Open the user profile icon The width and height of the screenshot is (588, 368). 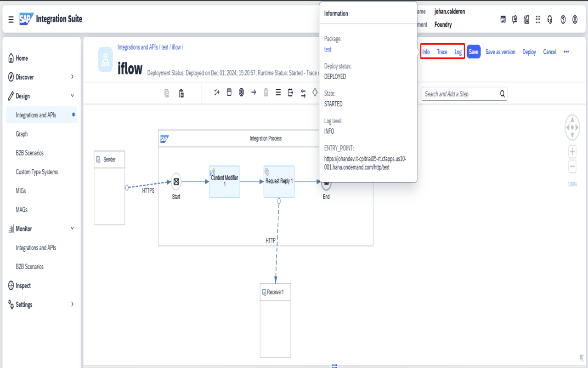tap(575, 19)
